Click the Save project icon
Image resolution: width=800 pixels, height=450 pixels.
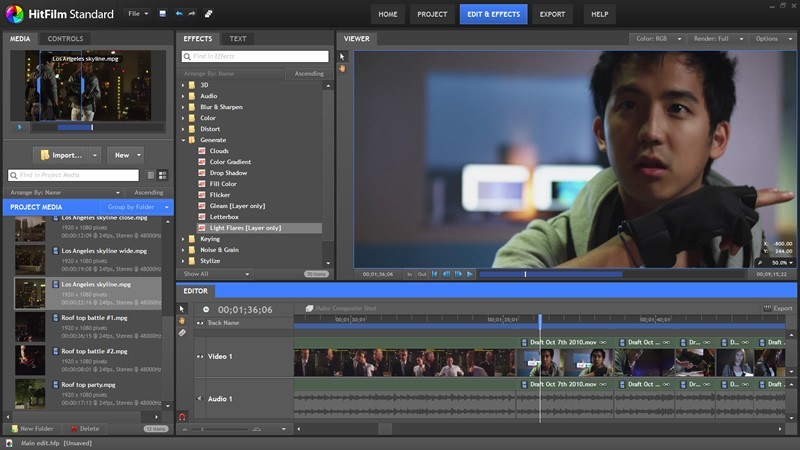pyautogui.click(x=162, y=14)
